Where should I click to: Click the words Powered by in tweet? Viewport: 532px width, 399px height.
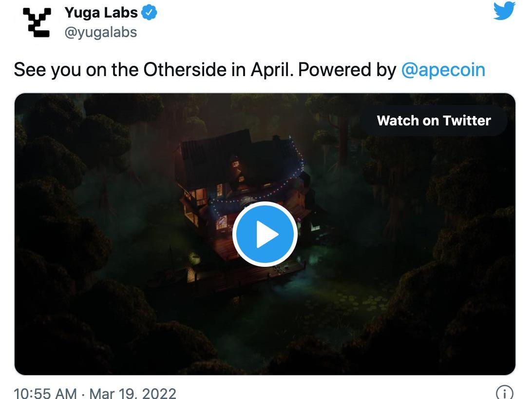[x=347, y=70]
